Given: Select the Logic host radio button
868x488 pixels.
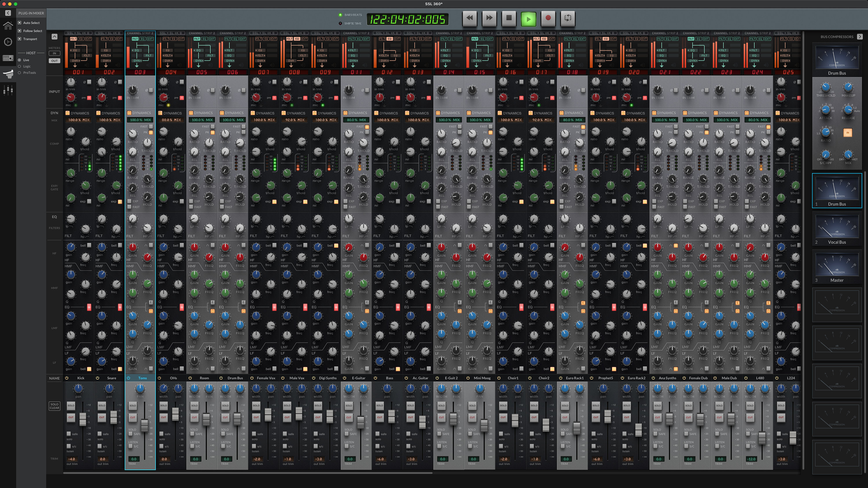Looking at the screenshot, I should click(20, 66).
